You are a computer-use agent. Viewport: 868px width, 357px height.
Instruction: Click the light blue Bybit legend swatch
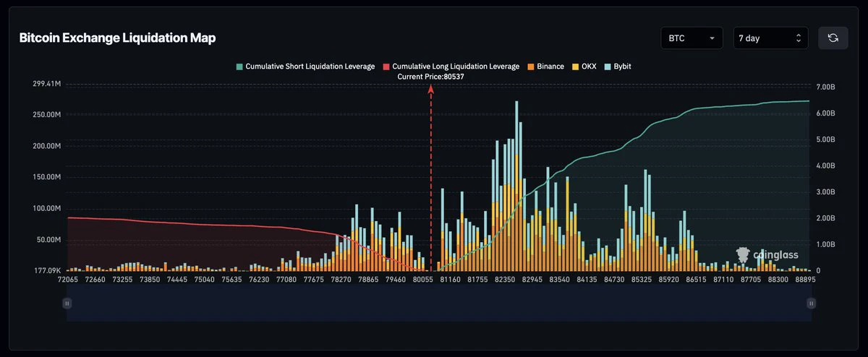[606, 66]
